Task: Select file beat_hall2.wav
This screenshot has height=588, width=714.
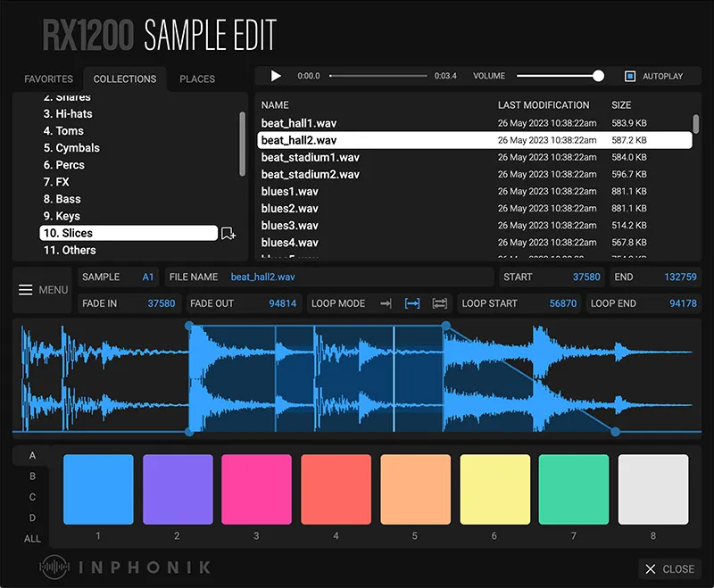Action: click(475, 140)
